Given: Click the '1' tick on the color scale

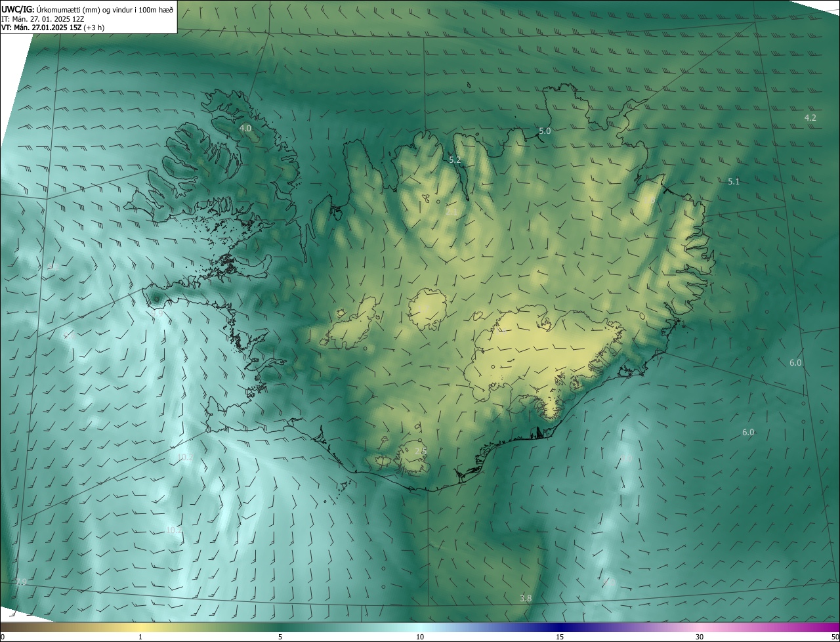Looking at the screenshot, I should [140, 637].
